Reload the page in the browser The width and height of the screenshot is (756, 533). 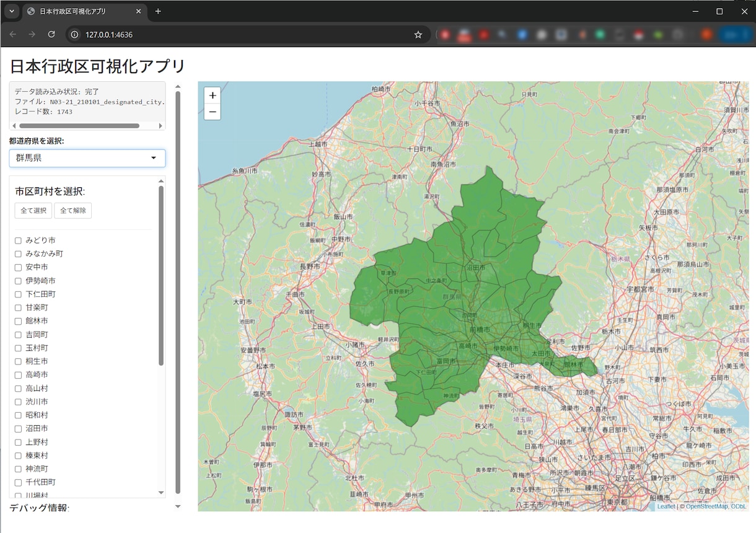click(51, 35)
